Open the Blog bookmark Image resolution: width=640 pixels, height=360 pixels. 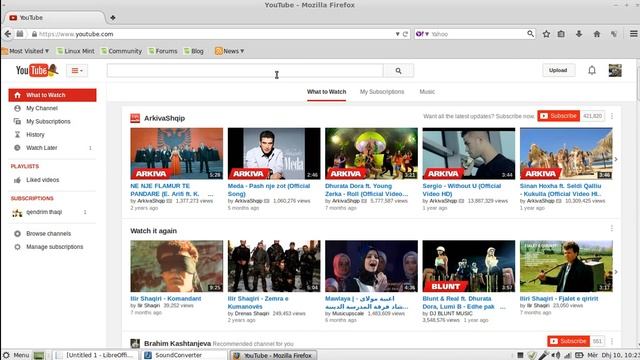tap(193, 51)
